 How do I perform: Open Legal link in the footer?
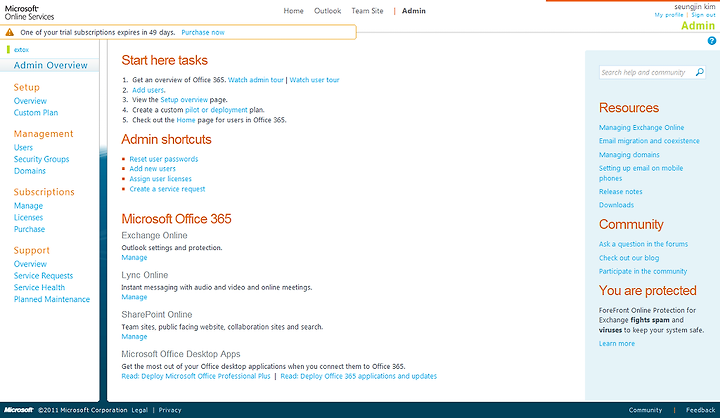pyautogui.click(x=140, y=410)
